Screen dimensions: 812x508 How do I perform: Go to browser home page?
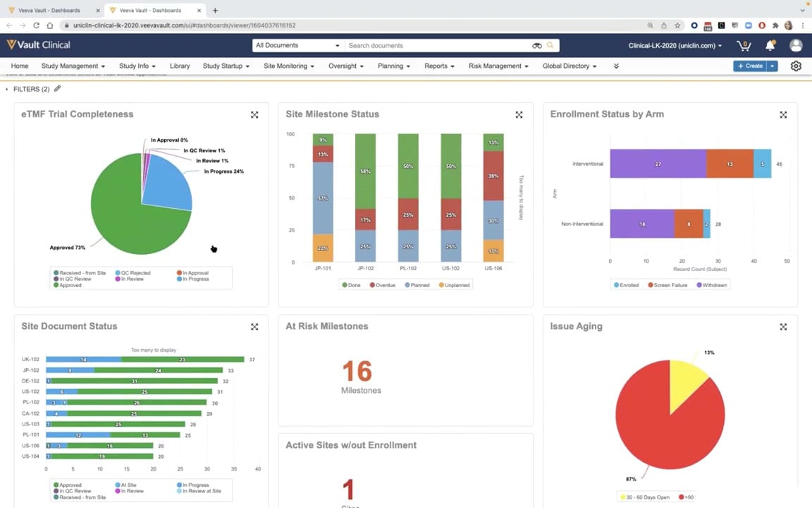(50, 25)
